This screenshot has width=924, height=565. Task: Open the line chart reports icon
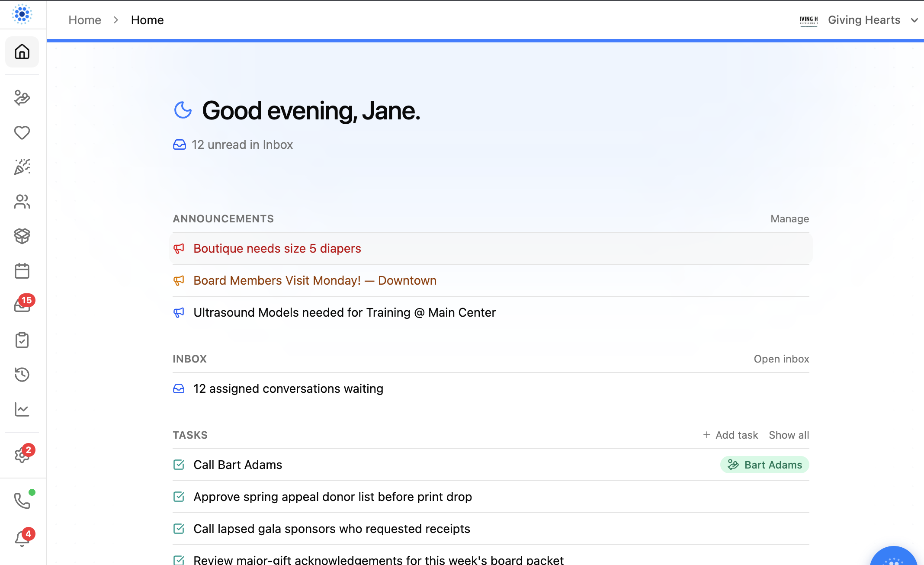tap(22, 409)
